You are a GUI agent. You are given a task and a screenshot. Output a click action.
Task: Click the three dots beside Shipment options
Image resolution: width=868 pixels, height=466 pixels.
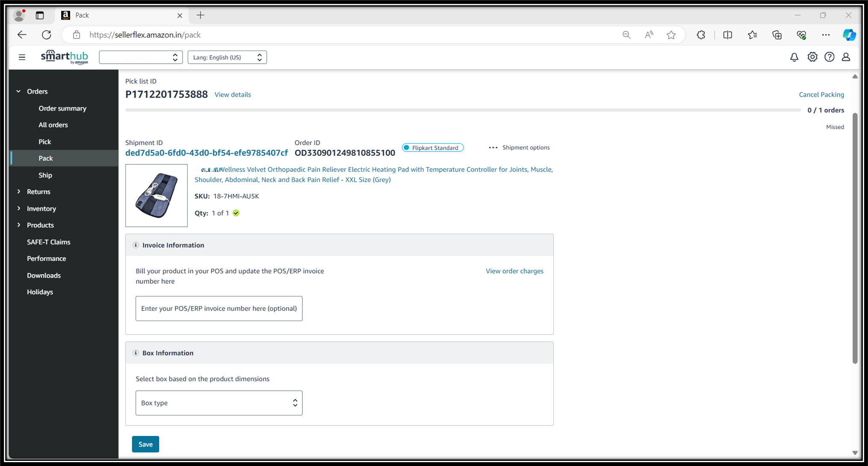pyautogui.click(x=493, y=148)
